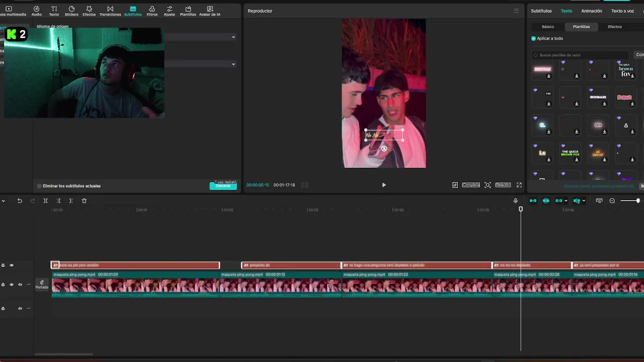Toggle auto snapping icon
644x362 pixels.
click(546, 201)
